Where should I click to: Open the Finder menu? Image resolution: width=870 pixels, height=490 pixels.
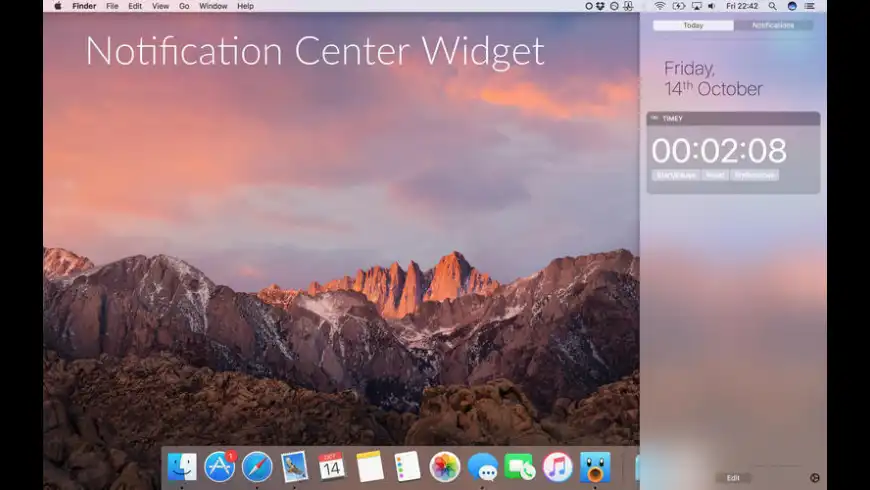pos(84,6)
